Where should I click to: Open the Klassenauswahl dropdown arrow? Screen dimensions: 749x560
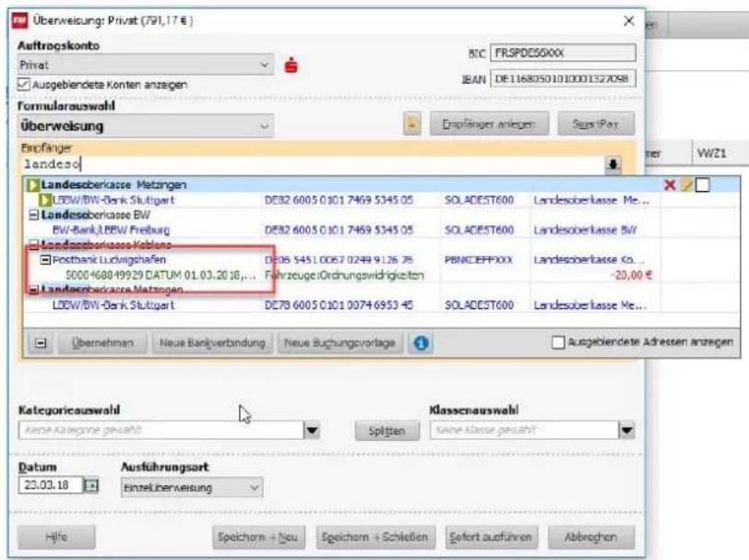626,430
